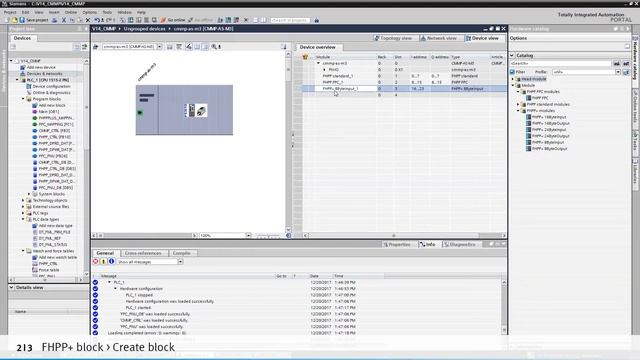Open the Project menu
The width and height of the screenshot is (640, 360).
(x=10, y=12)
